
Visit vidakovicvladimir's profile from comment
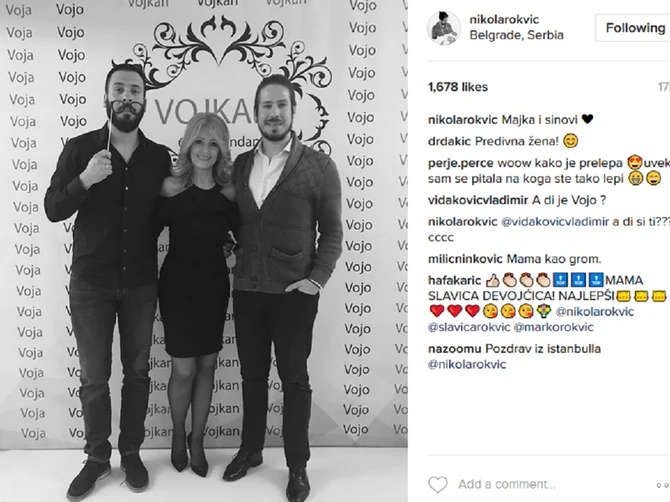(x=478, y=200)
